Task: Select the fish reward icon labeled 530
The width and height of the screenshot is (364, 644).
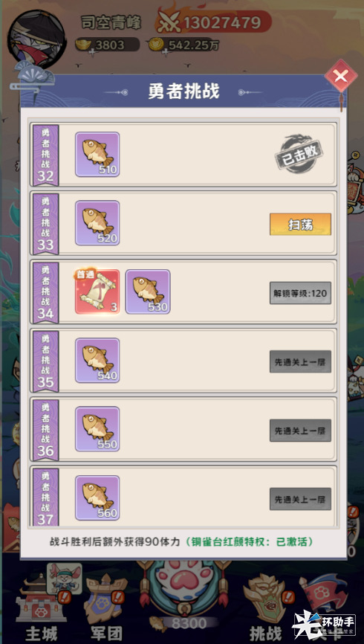Action: pos(148,292)
